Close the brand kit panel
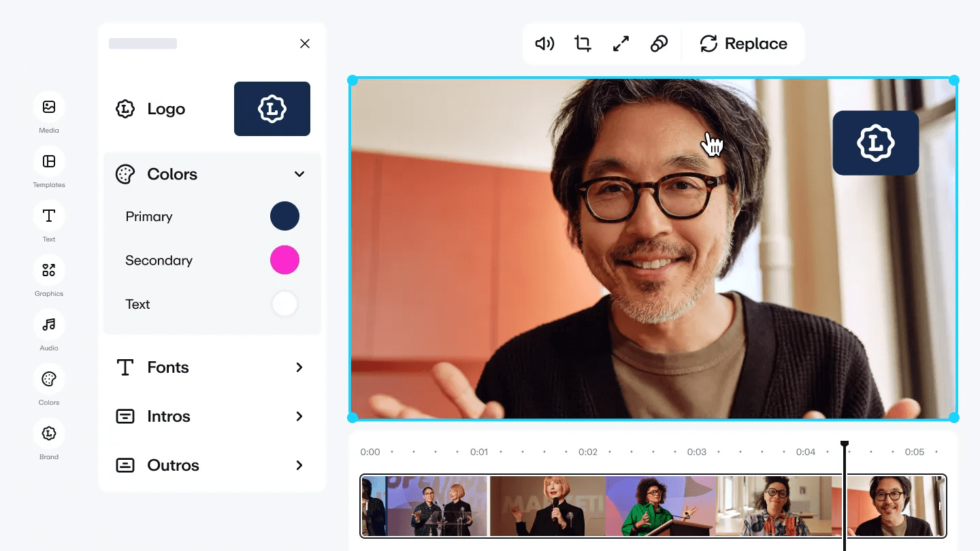Screen dimensions: 980x551 304,43
